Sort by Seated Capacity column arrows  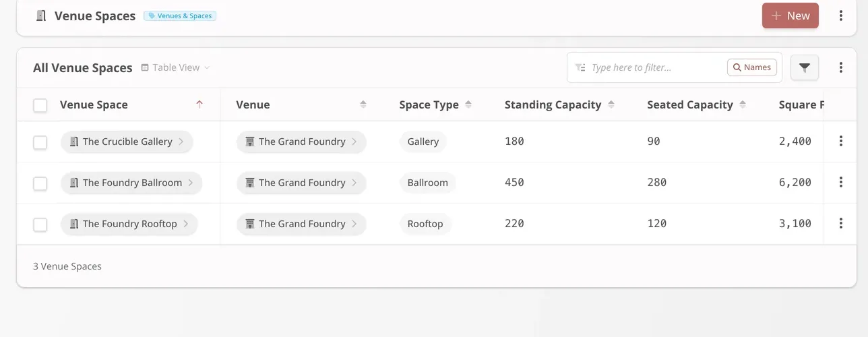point(743,104)
